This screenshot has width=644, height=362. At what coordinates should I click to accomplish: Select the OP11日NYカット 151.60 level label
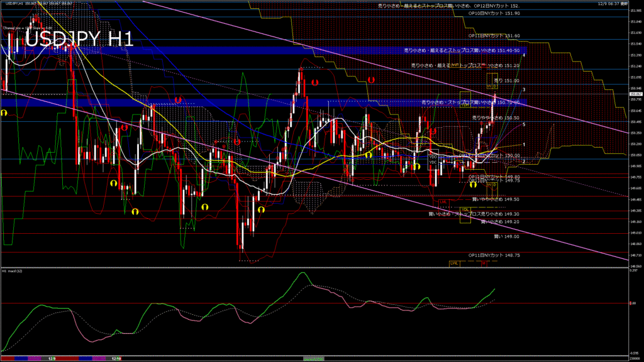pyautogui.click(x=494, y=36)
